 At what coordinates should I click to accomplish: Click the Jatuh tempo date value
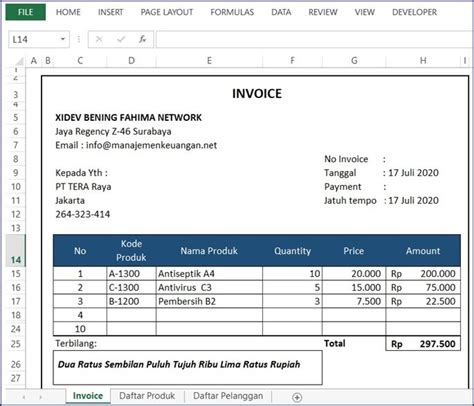413,201
